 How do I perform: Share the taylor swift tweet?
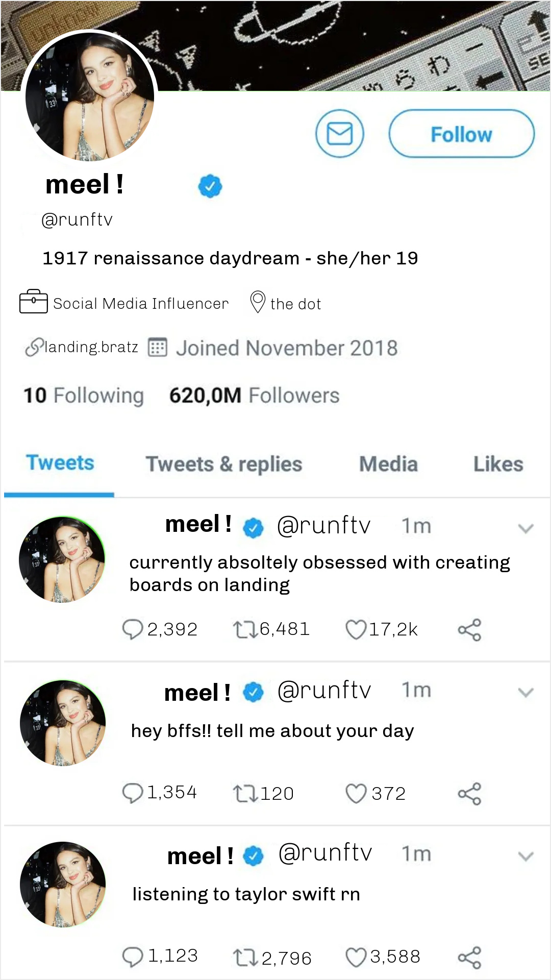[469, 958]
